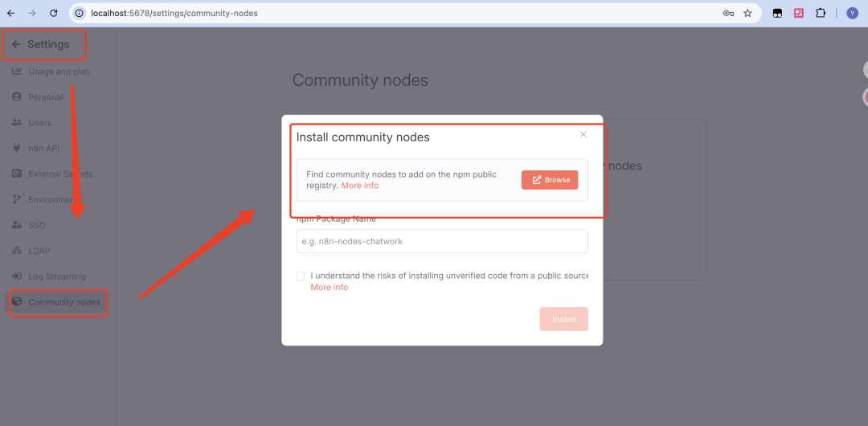Click the Community nodes cube icon
This screenshot has height=426, width=868.
[x=17, y=302]
